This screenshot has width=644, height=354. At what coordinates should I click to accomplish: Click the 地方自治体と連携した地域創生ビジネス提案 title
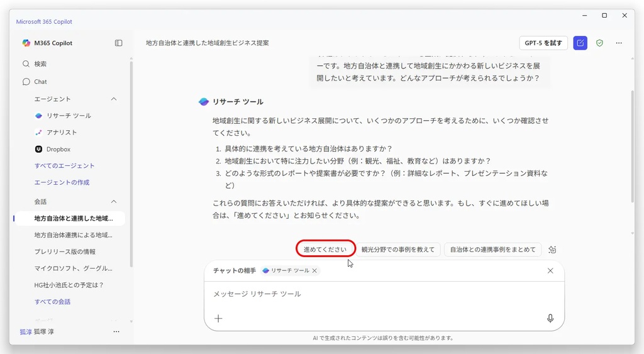[208, 43]
